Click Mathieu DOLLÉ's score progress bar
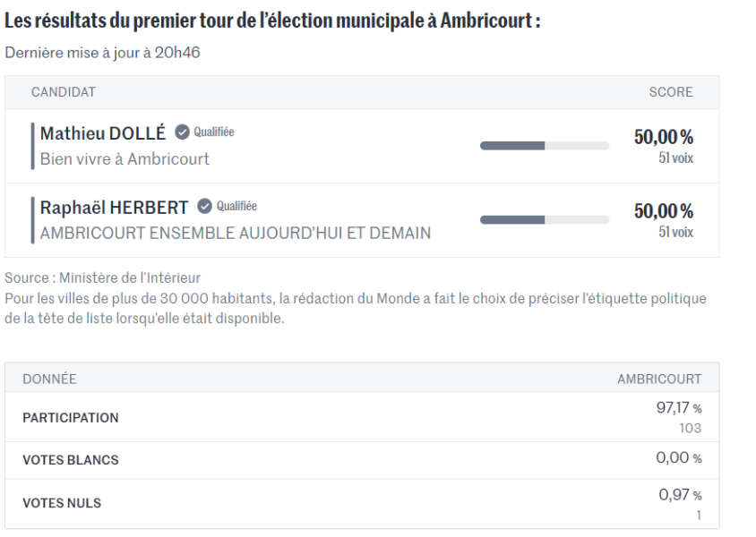 pyautogui.click(x=544, y=145)
